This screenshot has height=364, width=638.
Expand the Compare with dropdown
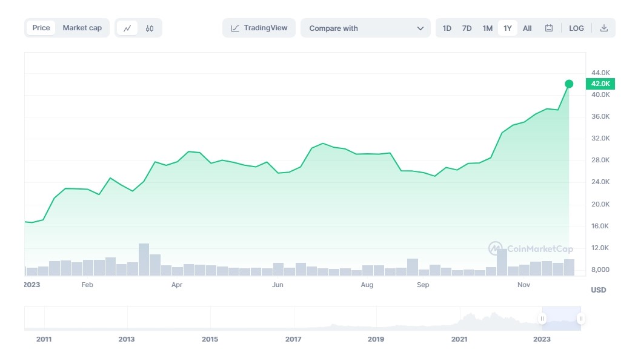point(365,28)
